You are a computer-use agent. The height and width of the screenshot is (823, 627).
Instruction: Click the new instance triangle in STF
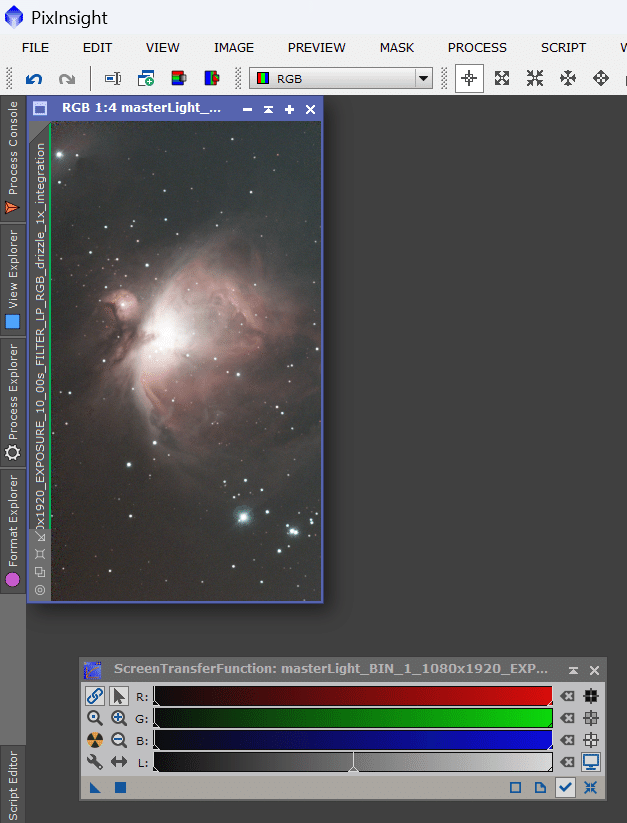click(x=95, y=787)
